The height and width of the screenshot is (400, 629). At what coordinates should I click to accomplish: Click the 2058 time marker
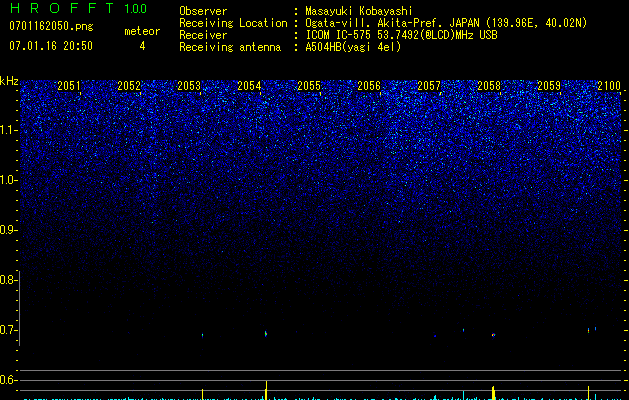(x=489, y=86)
